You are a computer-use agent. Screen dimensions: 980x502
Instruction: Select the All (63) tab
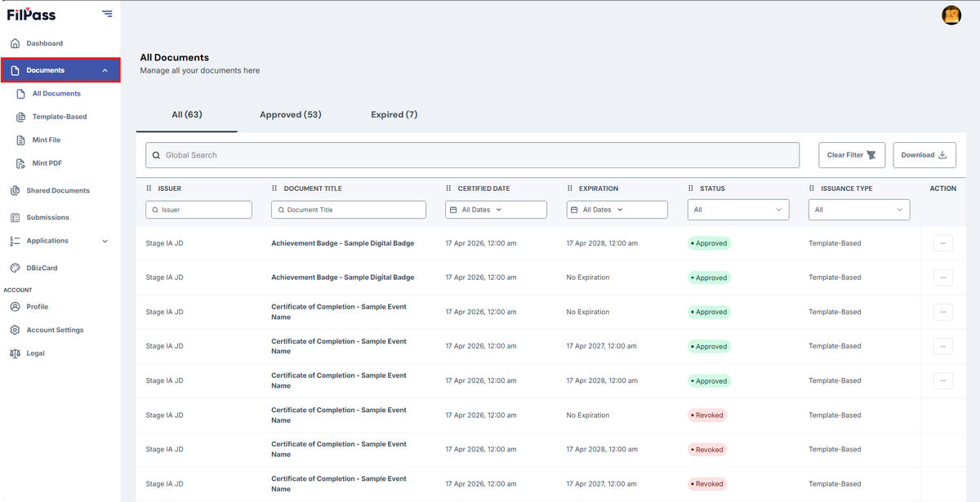187,115
